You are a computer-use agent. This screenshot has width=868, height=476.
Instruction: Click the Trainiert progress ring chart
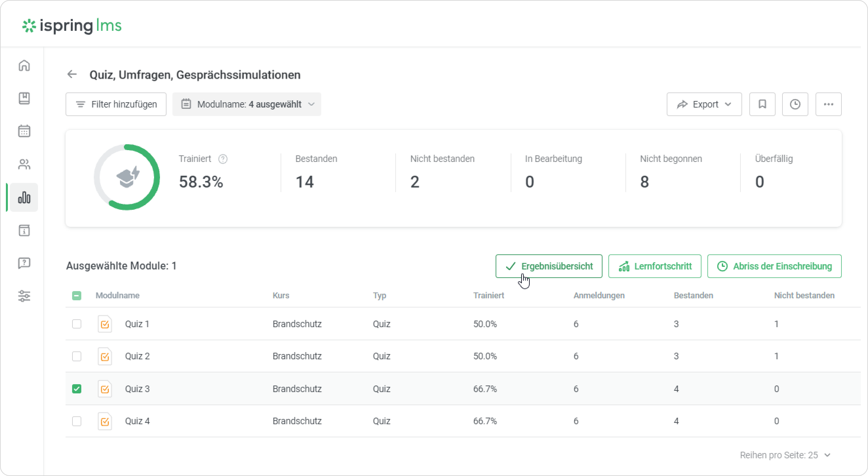tap(127, 177)
